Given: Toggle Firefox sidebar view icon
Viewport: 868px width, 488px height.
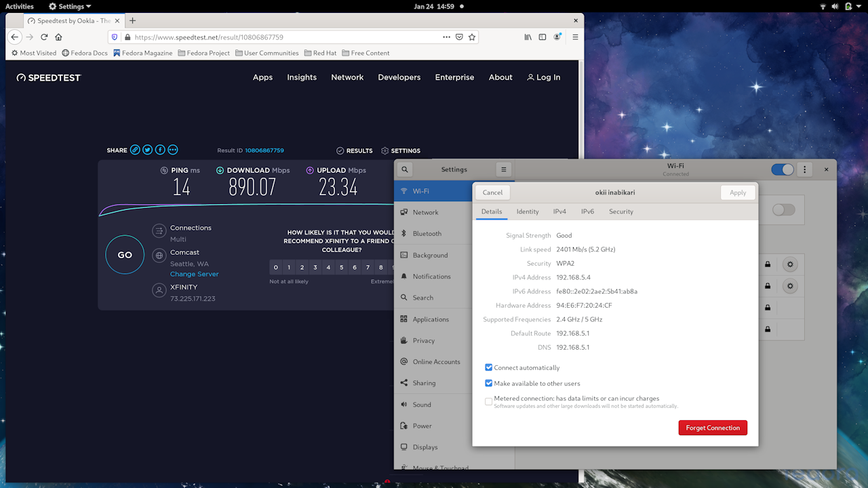Looking at the screenshot, I should pos(542,37).
